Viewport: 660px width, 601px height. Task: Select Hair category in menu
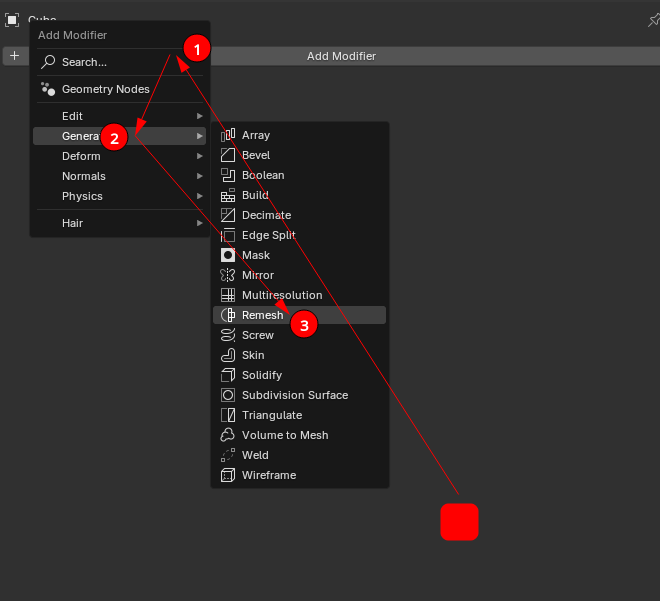pos(120,223)
